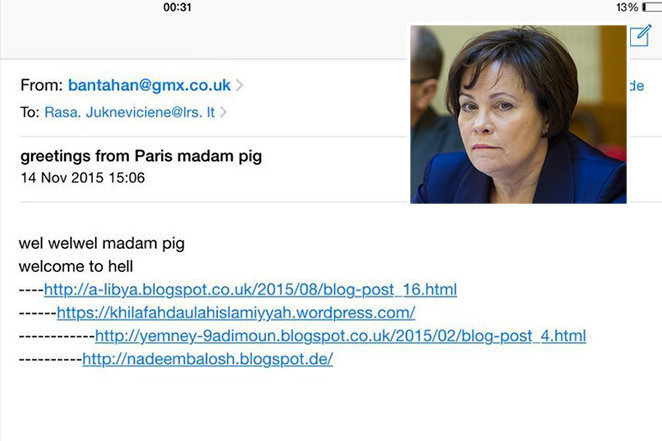Tap the 00:31 clock in status bar
The height and width of the screenshot is (441, 662).
point(177,7)
